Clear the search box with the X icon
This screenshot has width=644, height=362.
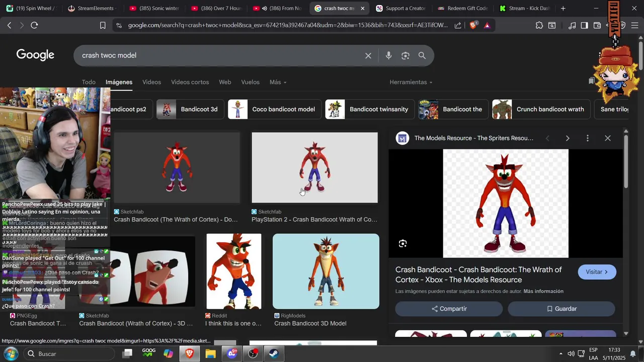368,56
